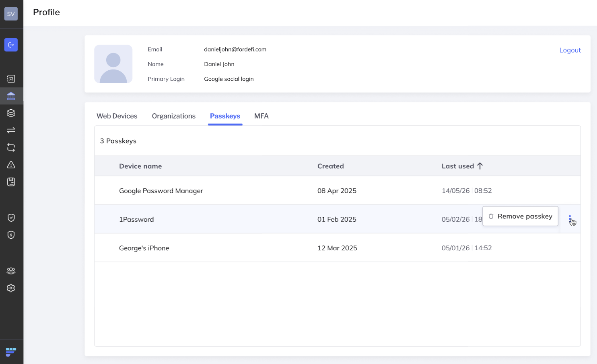Open the vault icon in the sidebar
597x364 pixels.
click(11, 79)
